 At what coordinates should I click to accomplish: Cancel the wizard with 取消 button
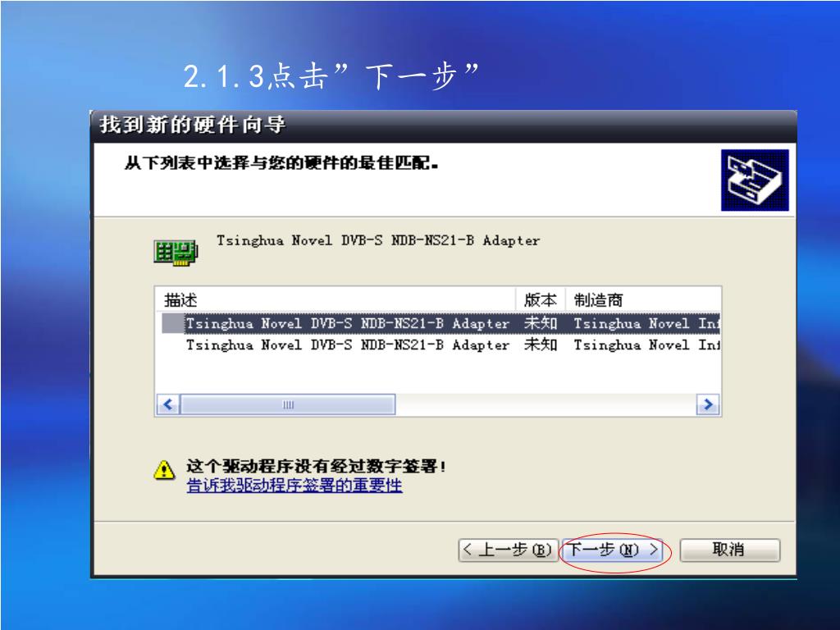pos(729,550)
